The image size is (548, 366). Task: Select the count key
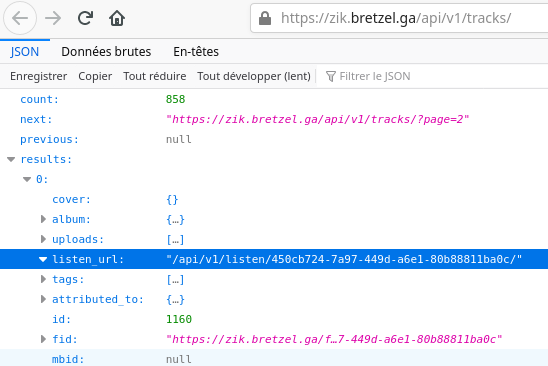point(39,99)
